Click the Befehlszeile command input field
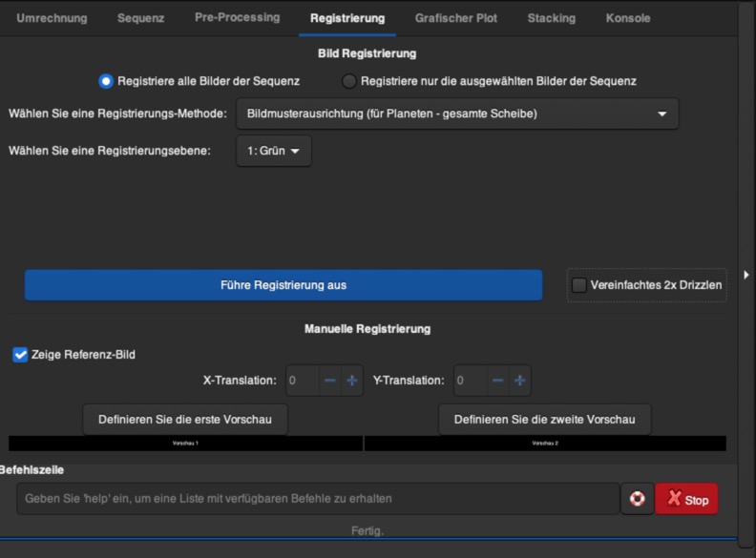Screen dimensions: 756x558 317,499
